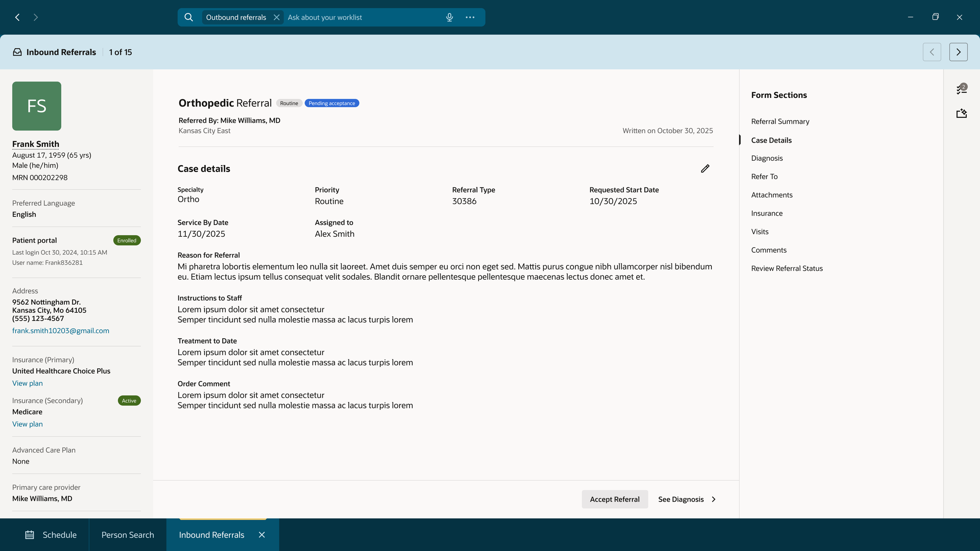Jump to Review Referral Status section
Image resolution: width=980 pixels, height=551 pixels.
tap(787, 268)
